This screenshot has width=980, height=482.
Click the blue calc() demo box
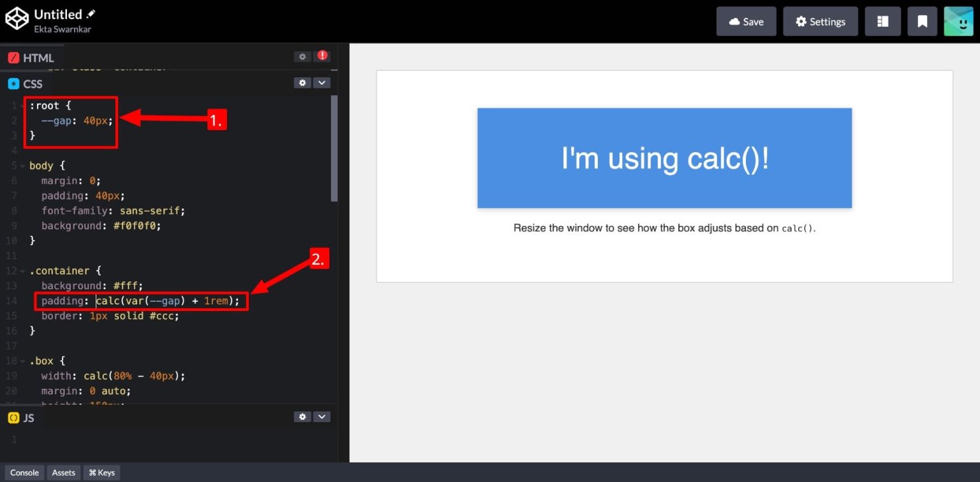point(664,158)
